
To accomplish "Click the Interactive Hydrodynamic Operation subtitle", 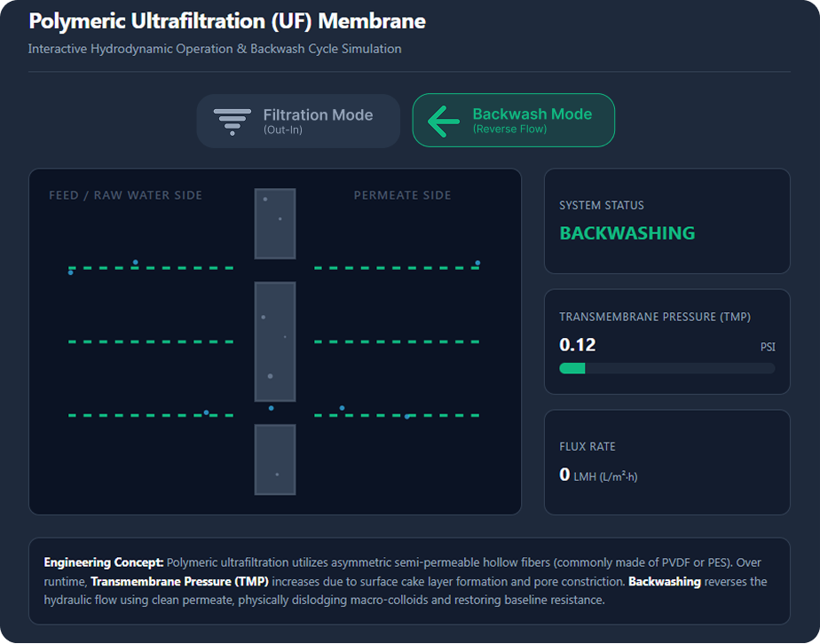I will [x=215, y=49].
